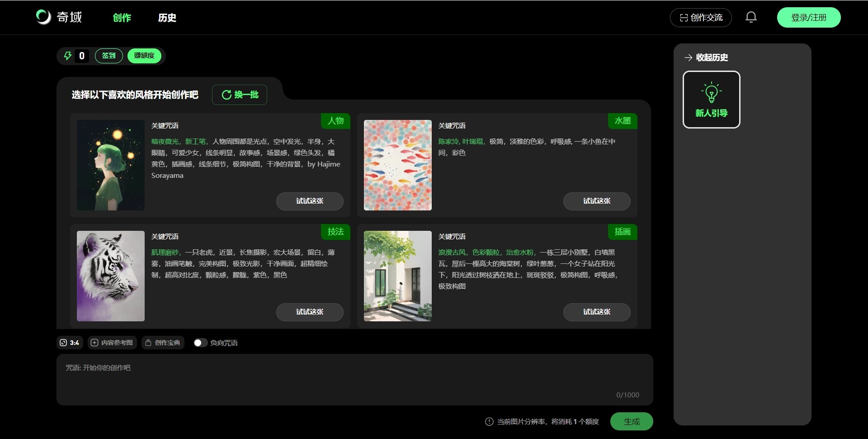Image resolution: width=868 pixels, height=439 pixels.
Task: Open the 3:4 aspect ratio selector
Action: (69, 343)
